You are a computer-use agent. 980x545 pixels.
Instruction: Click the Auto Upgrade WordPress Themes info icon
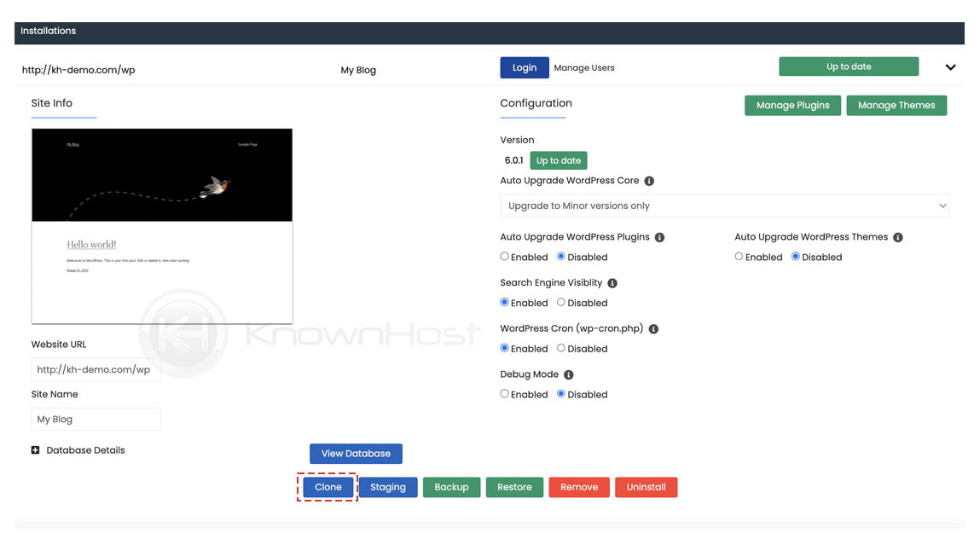pyautogui.click(x=897, y=237)
